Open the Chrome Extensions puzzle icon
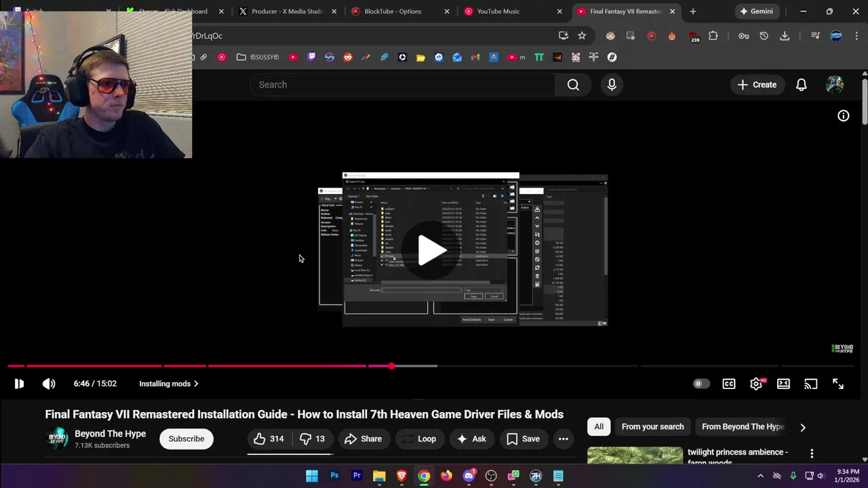 713,36
